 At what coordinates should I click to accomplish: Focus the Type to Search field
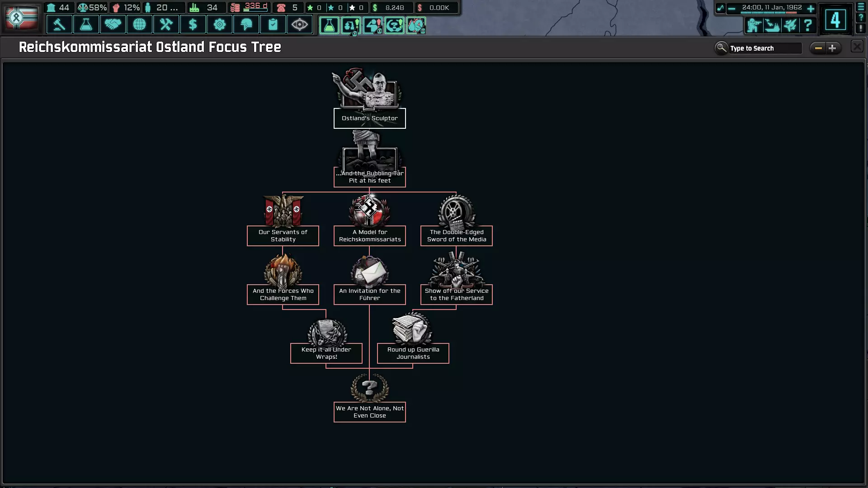(x=765, y=48)
